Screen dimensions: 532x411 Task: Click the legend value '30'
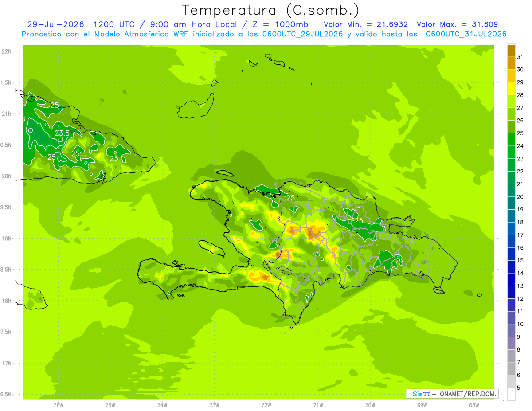pos(520,70)
